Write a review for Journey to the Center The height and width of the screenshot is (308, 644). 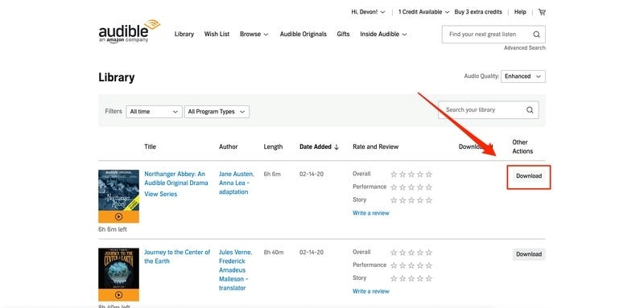click(370, 292)
